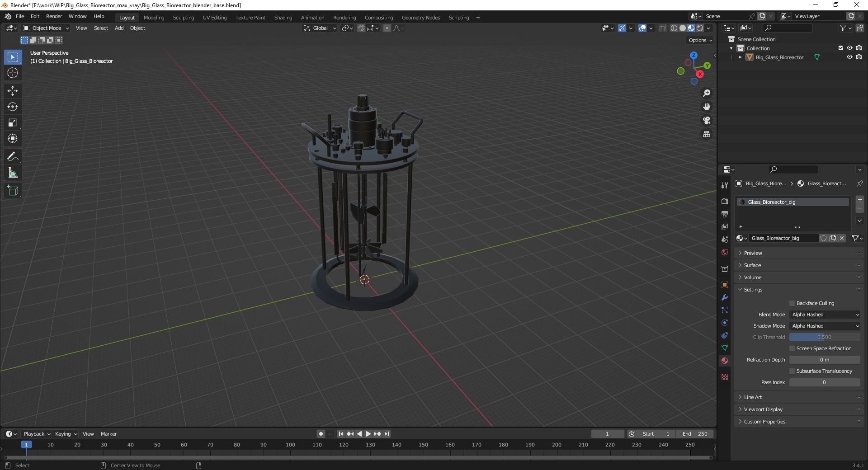Enable Screen Space Refraction checkbox
868x470 pixels.
tap(792, 348)
